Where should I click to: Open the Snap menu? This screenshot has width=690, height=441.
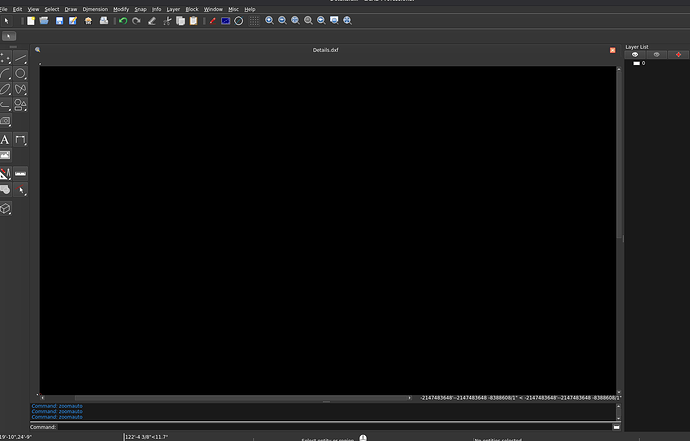pos(140,9)
